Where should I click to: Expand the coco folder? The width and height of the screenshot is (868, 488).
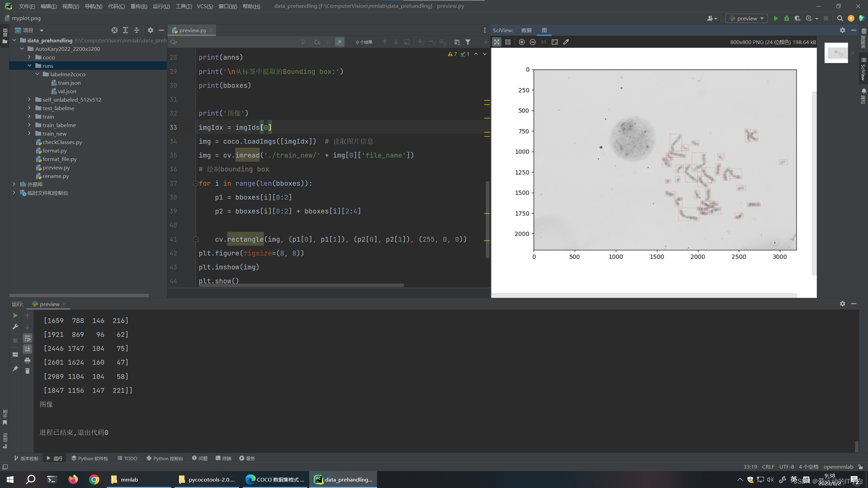pyautogui.click(x=29, y=57)
